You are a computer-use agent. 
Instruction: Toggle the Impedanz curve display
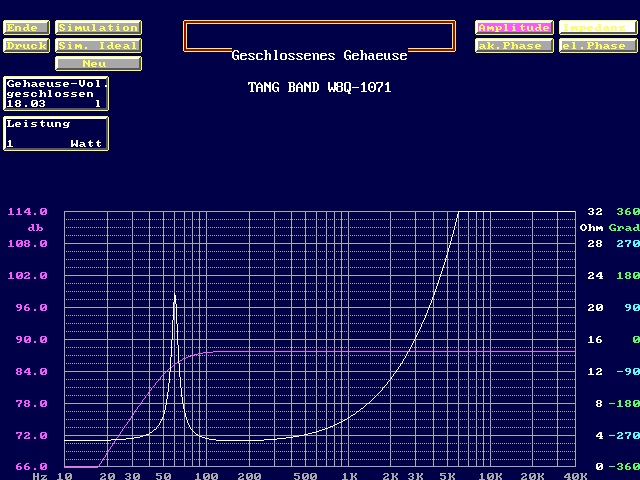click(598, 28)
